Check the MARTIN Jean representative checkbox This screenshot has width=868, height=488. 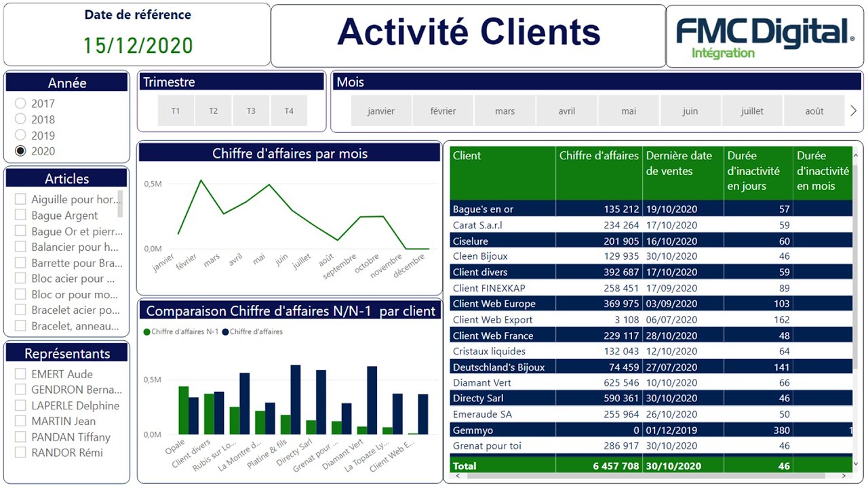click(x=20, y=421)
